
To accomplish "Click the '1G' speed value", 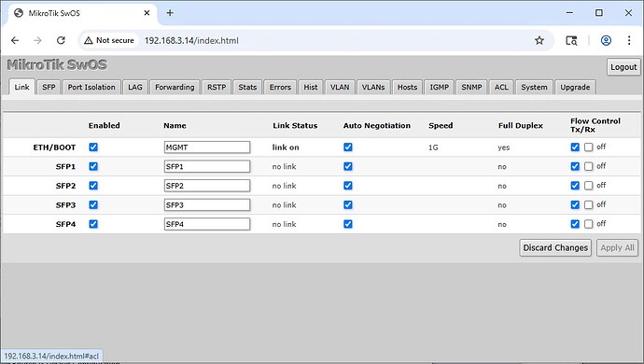I will [433, 147].
